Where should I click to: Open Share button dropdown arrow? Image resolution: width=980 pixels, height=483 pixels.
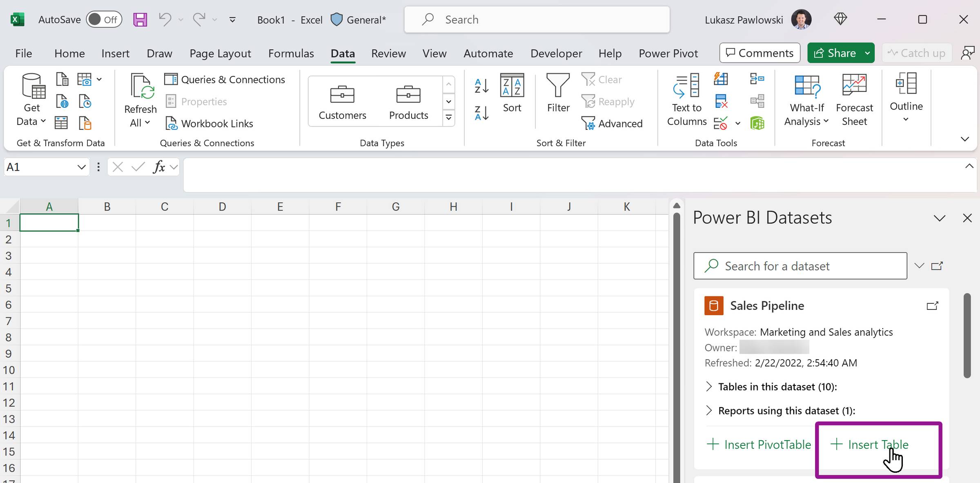(867, 53)
